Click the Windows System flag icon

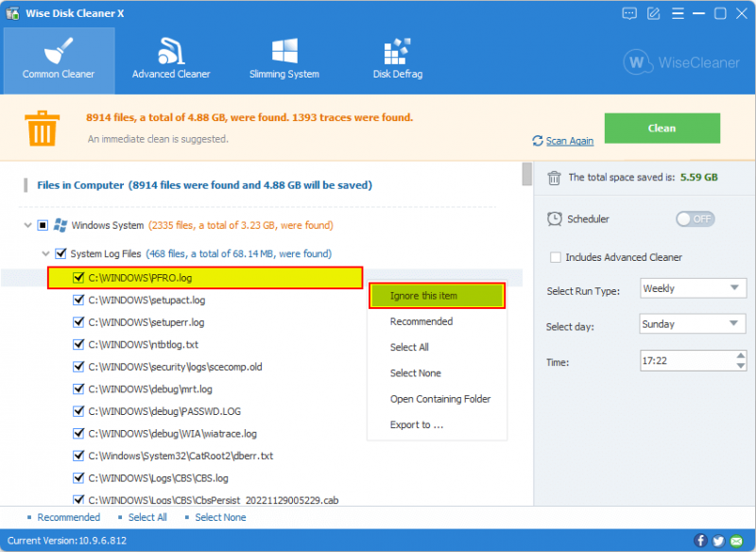(x=60, y=225)
